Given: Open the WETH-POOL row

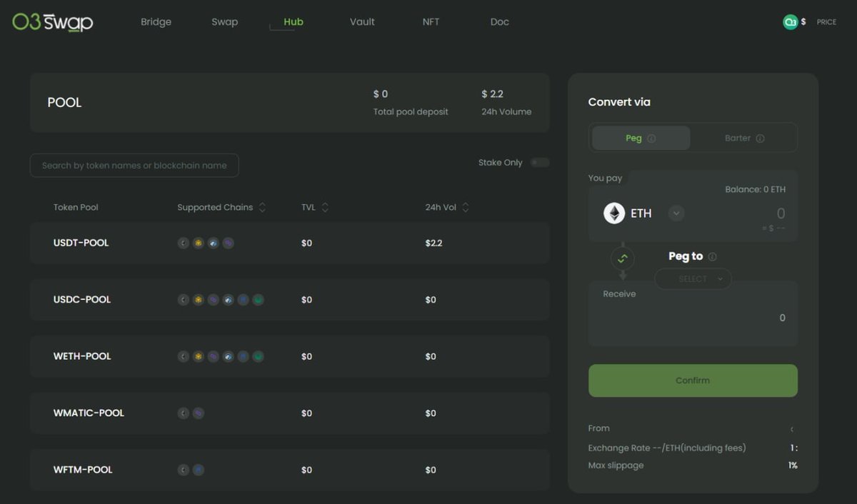Looking at the screenshot, I should [289, 356].
